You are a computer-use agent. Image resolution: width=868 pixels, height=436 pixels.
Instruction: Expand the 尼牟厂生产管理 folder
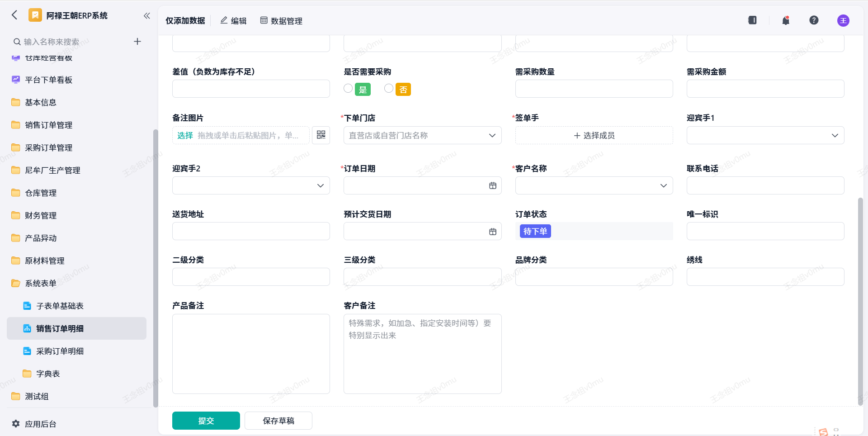(77, 170)
